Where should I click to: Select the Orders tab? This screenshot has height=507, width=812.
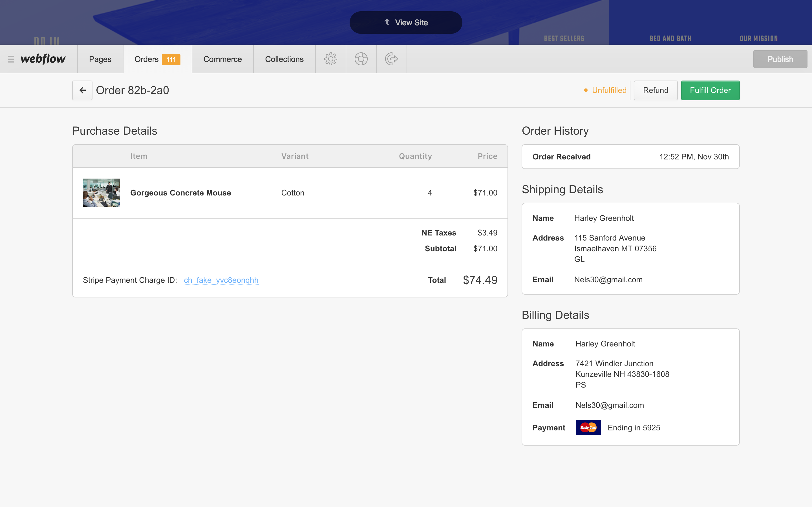(x=146, y=59)
